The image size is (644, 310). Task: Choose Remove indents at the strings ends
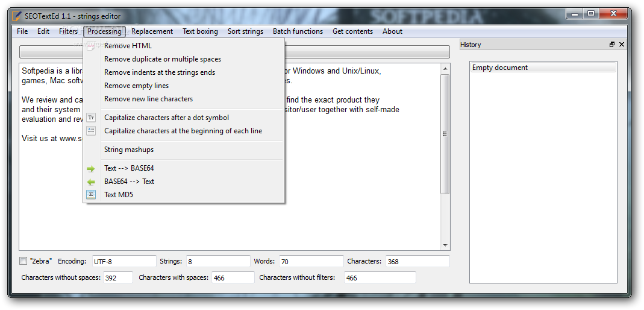coord(184,72)
